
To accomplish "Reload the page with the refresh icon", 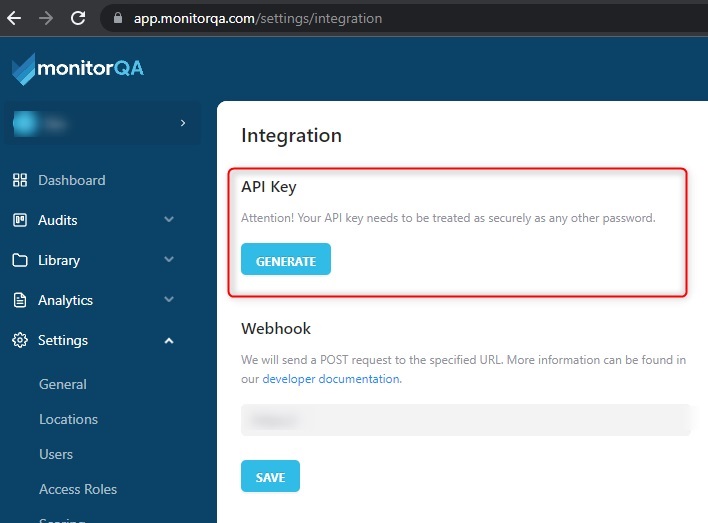I will (78, 18).
